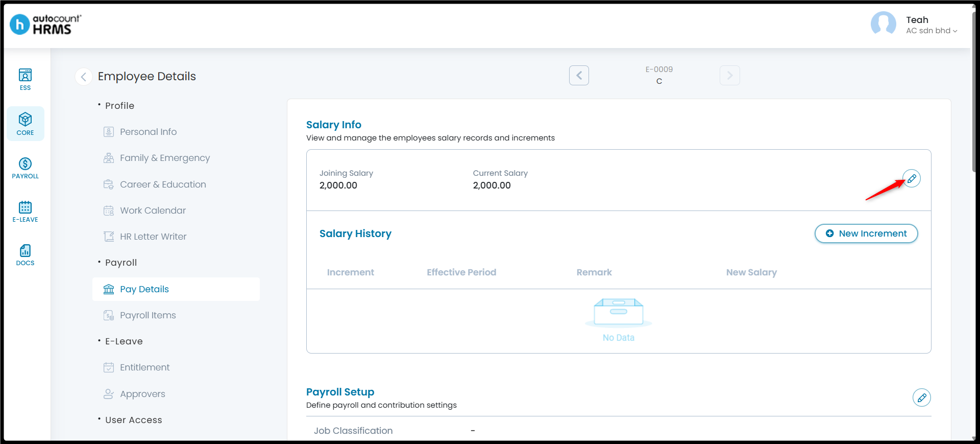Click the Family & Emergency icon
This screenshot has width=980, height=444.
[x=109, y=158]
